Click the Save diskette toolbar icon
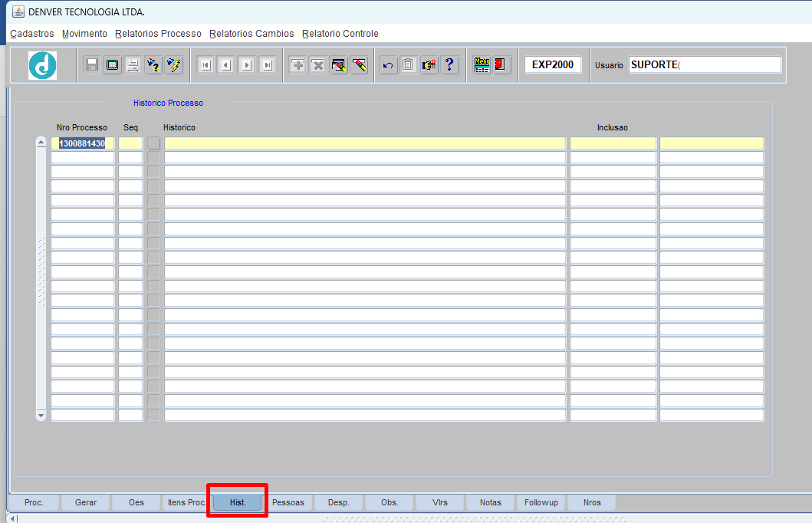 92,65
